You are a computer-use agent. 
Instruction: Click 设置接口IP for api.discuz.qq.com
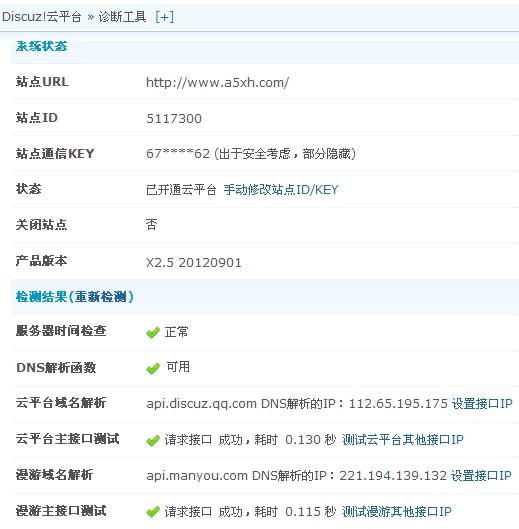coord(482,403)
